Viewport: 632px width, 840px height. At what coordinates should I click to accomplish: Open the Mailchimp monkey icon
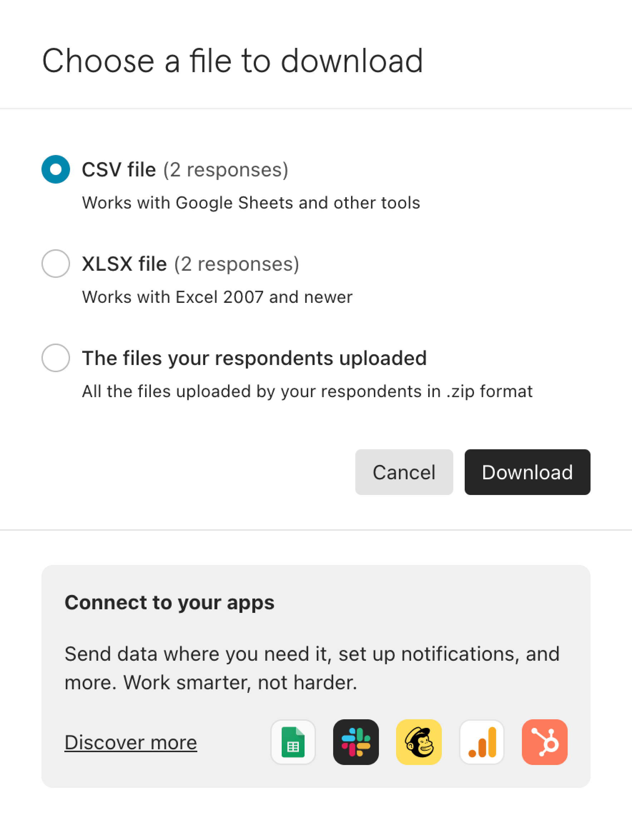pos(419,742)
